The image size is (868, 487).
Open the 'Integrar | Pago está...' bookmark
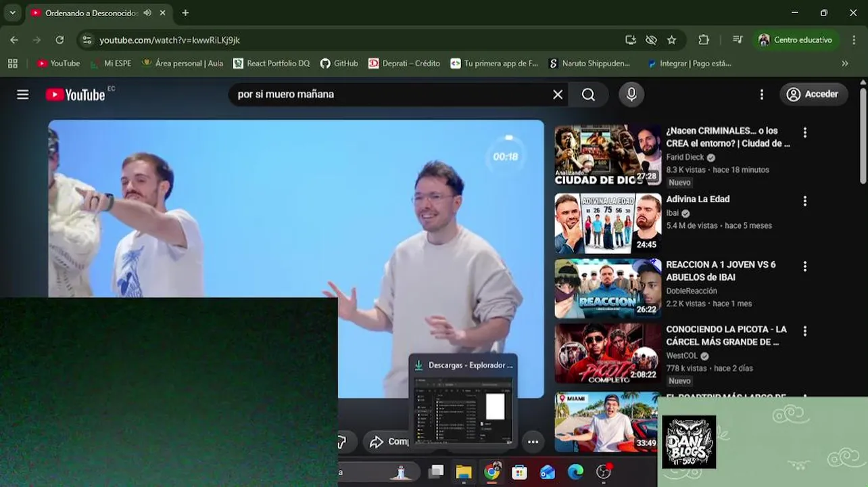click(690, 63)
